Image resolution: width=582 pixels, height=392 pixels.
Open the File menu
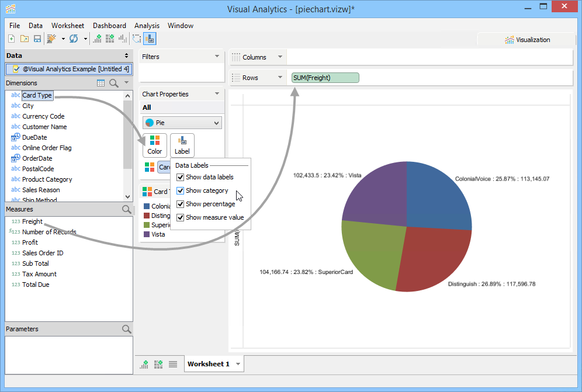[x=15, y=26]
